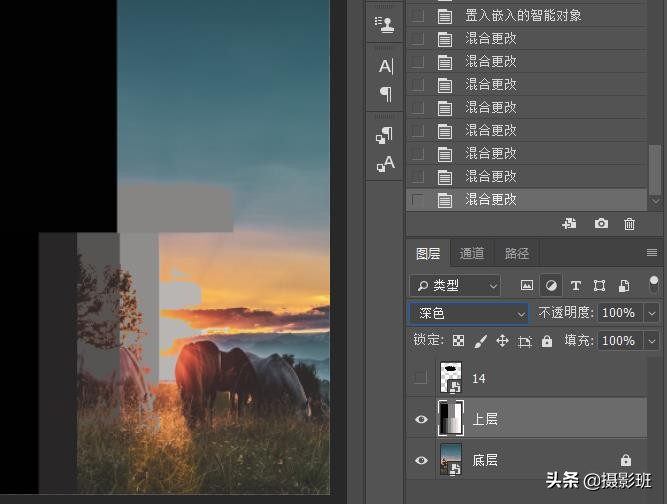
Task: Select the 上层 layer name
Action: 485,419
